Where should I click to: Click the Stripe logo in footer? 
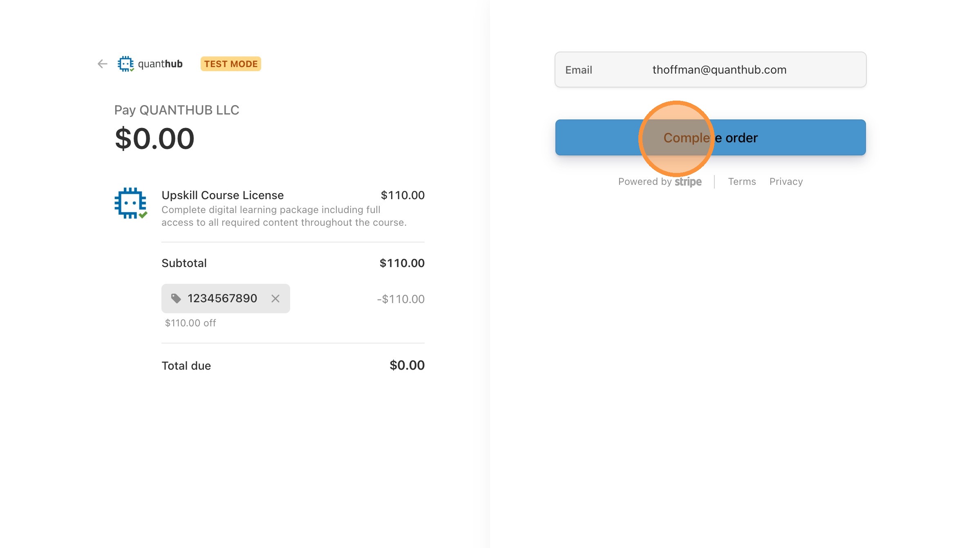pos(688,182)
